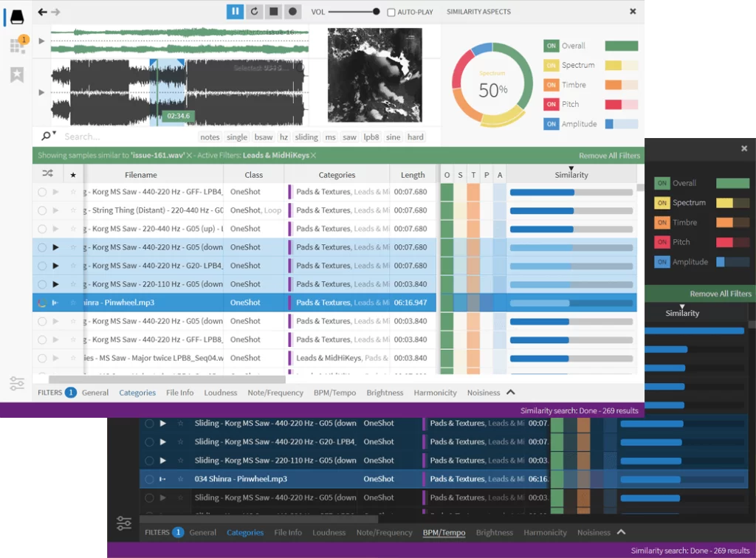Go back with the left arrow
Screen dimensions: 756x558
(x=42, y=12)
